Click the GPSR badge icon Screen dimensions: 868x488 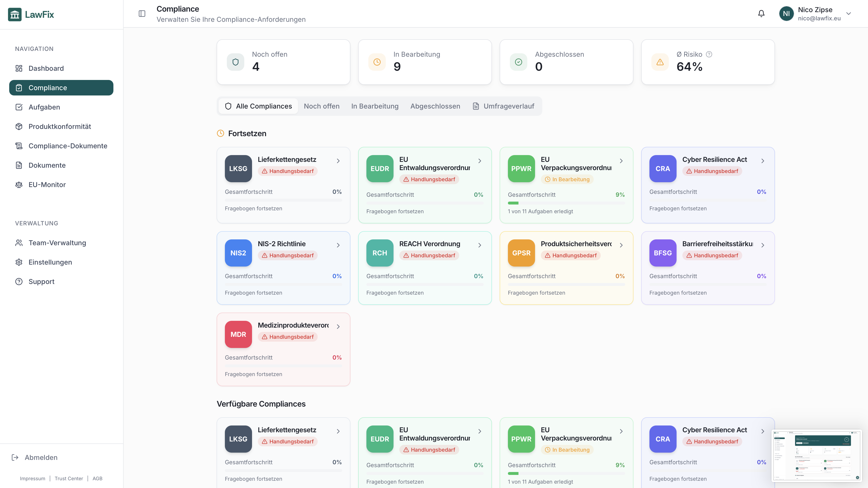coord(521,253)
